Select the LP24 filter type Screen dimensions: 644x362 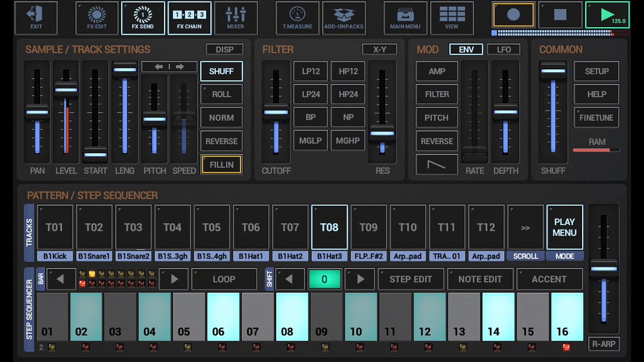click(310, 95)
